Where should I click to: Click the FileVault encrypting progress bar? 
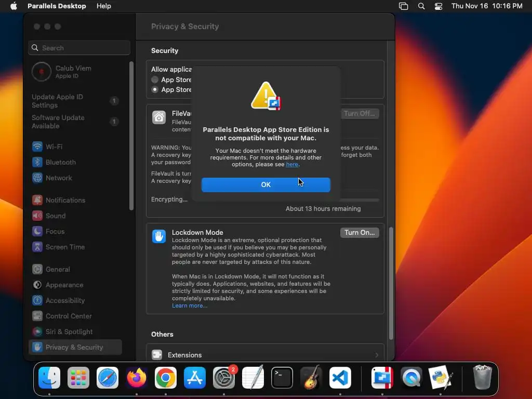tap(359, 200)
